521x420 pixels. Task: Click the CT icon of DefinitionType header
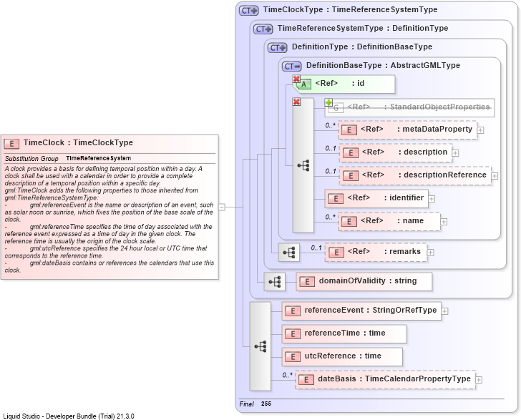coord(277,48)
